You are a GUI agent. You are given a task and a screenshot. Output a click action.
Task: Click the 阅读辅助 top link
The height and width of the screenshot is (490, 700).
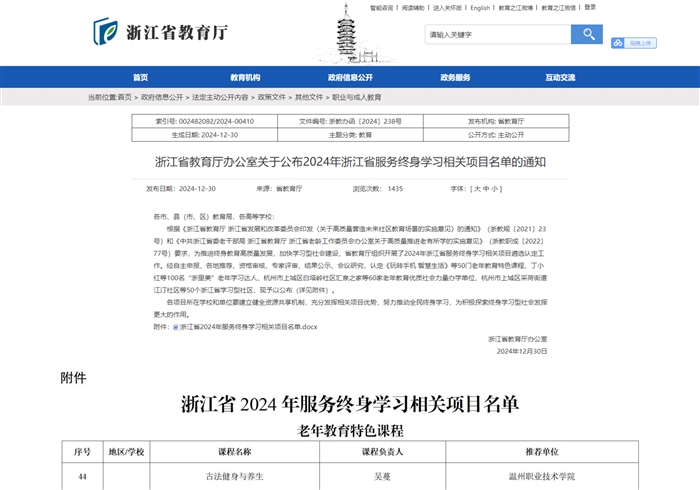(x=413, y=8)
